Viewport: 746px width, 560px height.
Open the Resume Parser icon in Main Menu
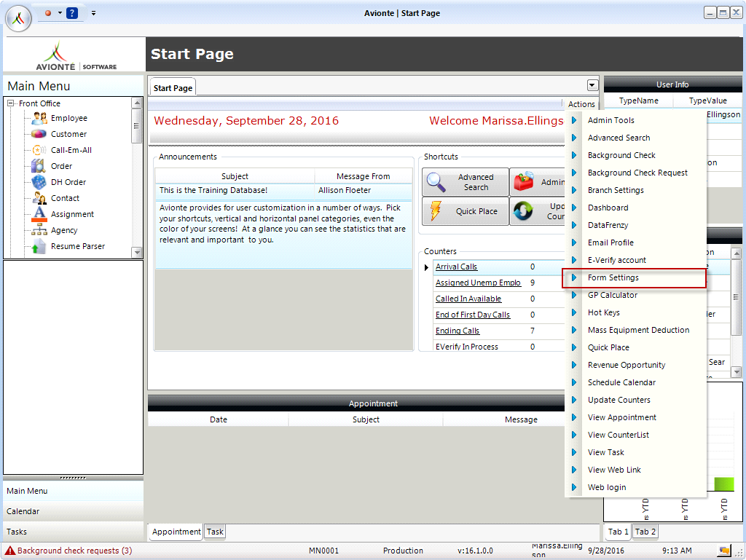39,246
